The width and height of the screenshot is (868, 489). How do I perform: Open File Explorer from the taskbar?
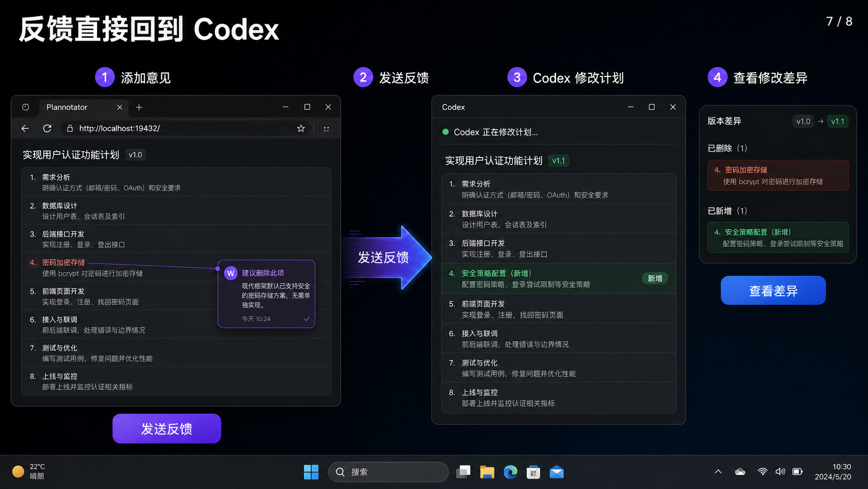pos(487,472)
